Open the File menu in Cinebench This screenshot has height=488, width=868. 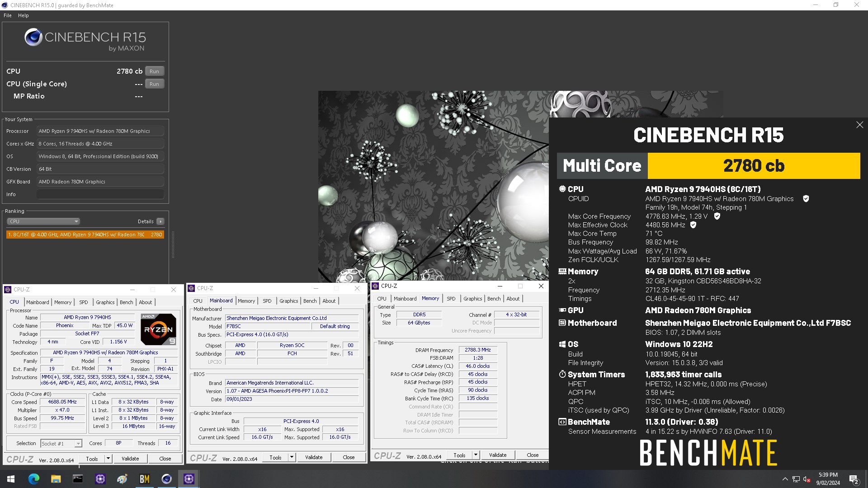pos(8,15)
